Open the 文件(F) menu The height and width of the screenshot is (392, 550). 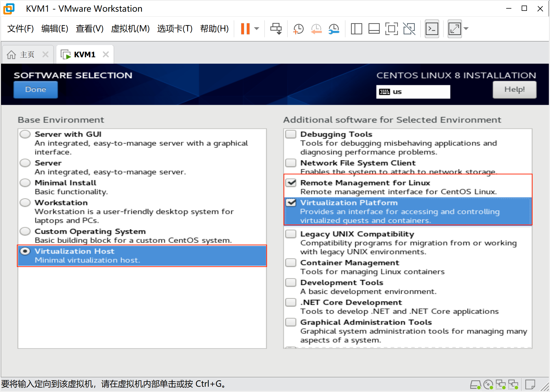(x=20, y=29)
